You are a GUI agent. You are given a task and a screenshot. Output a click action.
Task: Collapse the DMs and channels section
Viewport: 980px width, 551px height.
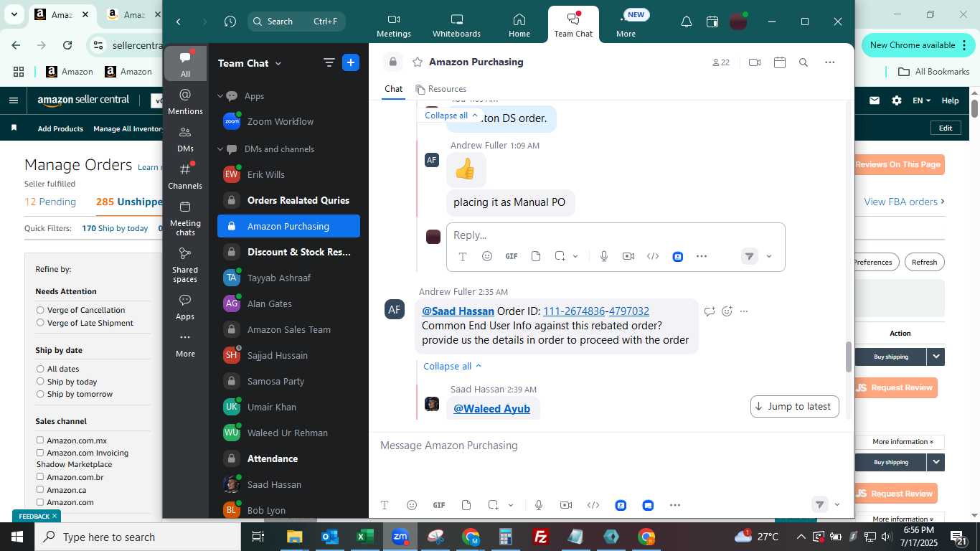click(221, 149)
